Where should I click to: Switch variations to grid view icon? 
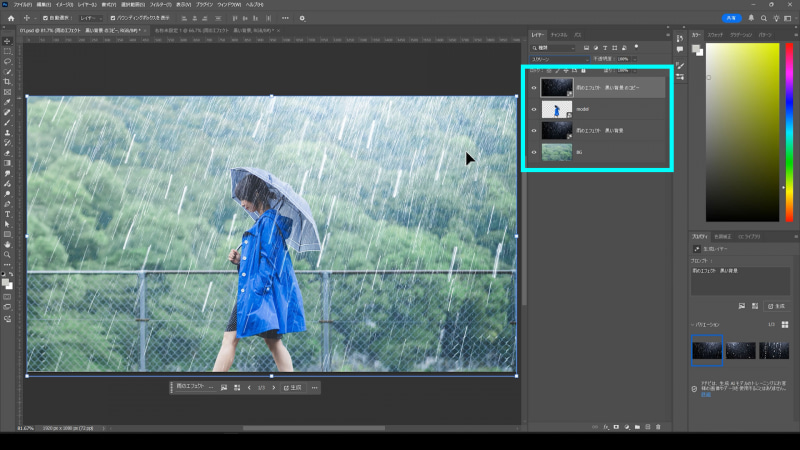click(x=785, y=324)
